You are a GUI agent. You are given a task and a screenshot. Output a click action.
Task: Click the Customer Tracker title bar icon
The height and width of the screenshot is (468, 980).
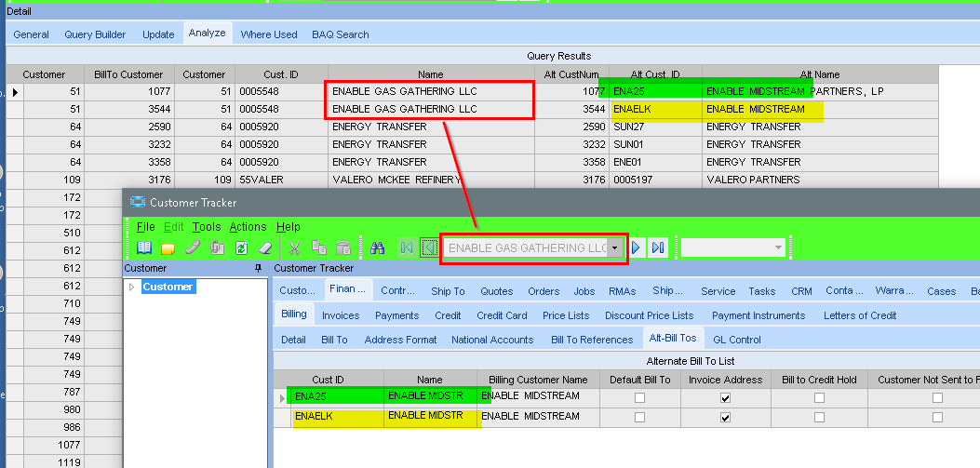click(137, 202)
